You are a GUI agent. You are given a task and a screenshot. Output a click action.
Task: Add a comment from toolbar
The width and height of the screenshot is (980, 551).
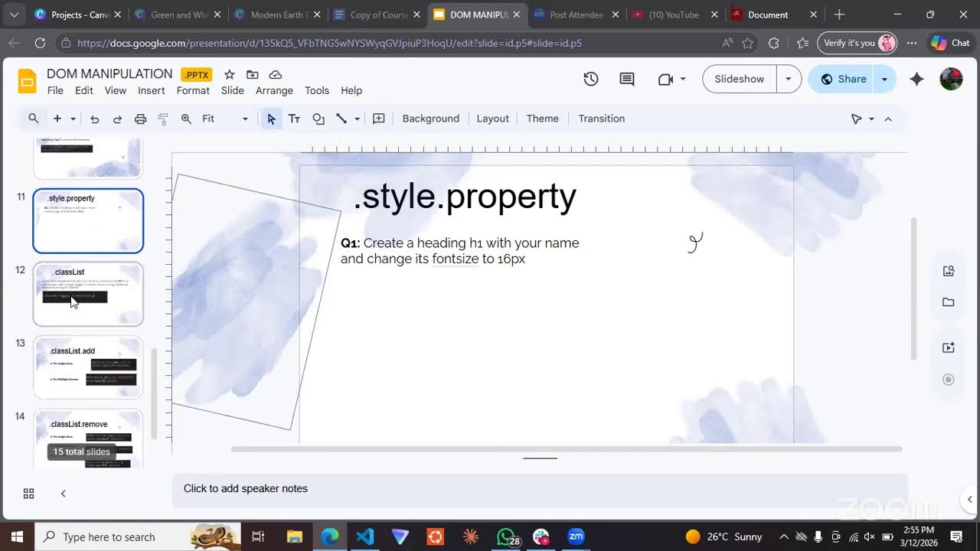pyautogui.click(x=378, y=119)
